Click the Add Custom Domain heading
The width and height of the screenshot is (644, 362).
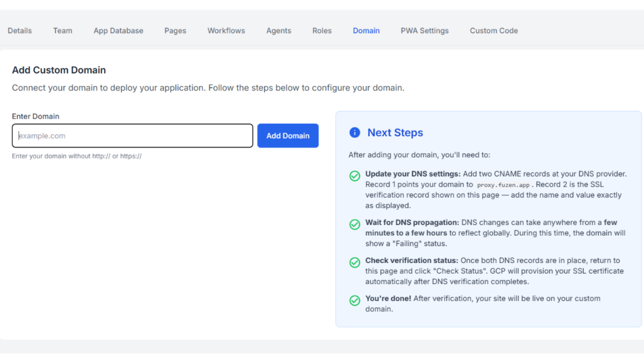click(59, 70)
